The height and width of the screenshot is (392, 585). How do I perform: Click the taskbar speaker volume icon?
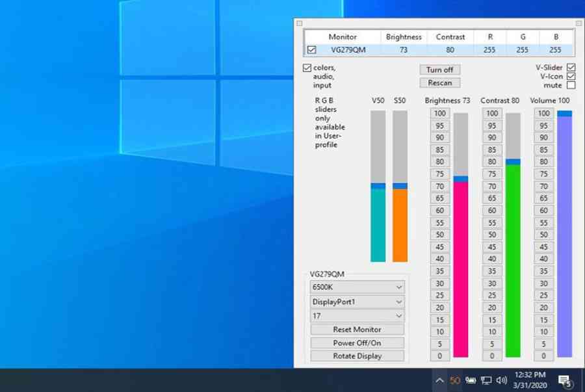[x=501, y=380]
